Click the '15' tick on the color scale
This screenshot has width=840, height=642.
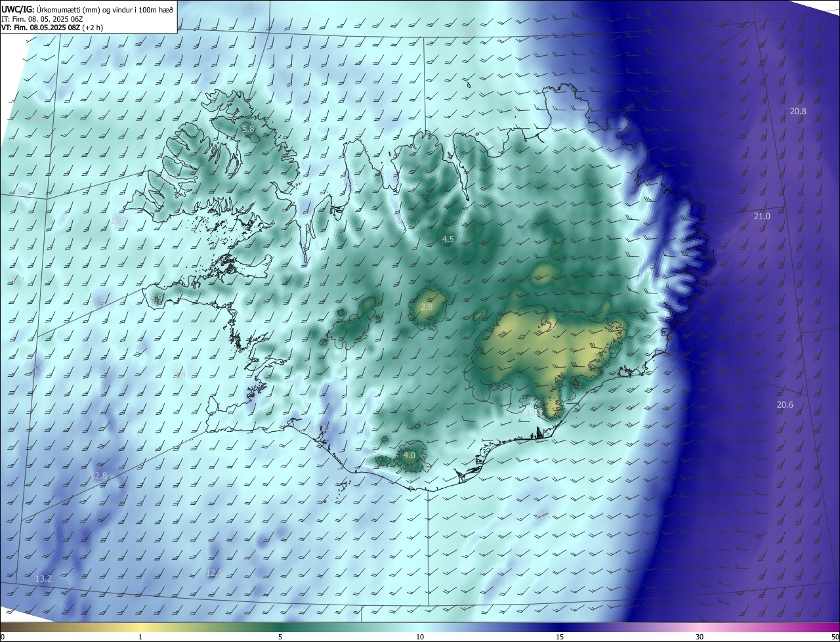click(x=560, y=637)
